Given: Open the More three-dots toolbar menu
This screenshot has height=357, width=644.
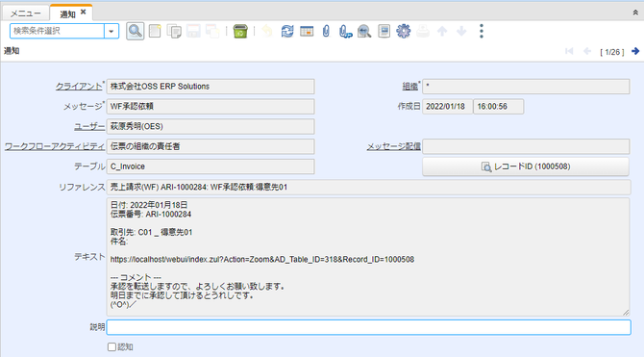Looking at the screenshot, I should [482, 31].
